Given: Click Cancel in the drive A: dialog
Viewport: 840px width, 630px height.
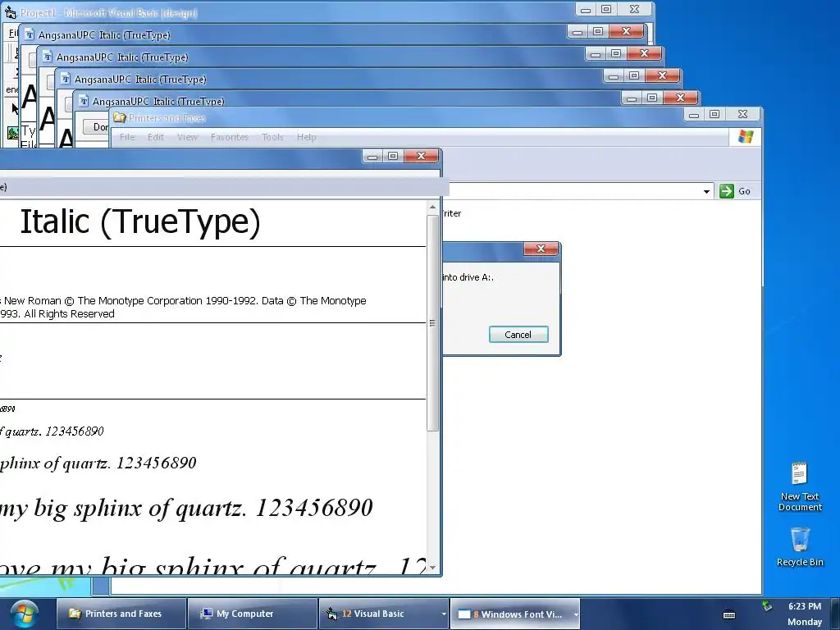Looking at the screenshot, I should [518, 335].
